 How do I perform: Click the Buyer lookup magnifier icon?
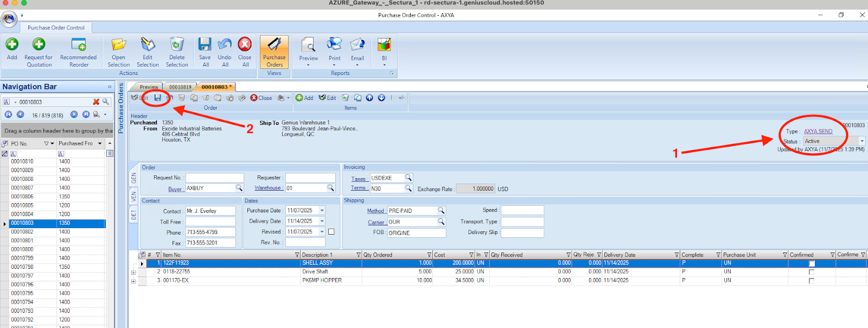(239, 188)
